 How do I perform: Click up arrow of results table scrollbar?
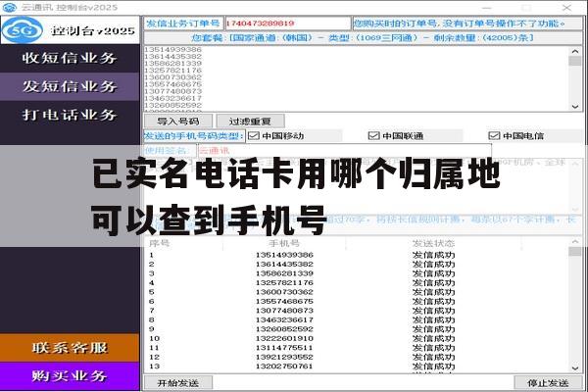pyautogui.click(x=575, y=242)
